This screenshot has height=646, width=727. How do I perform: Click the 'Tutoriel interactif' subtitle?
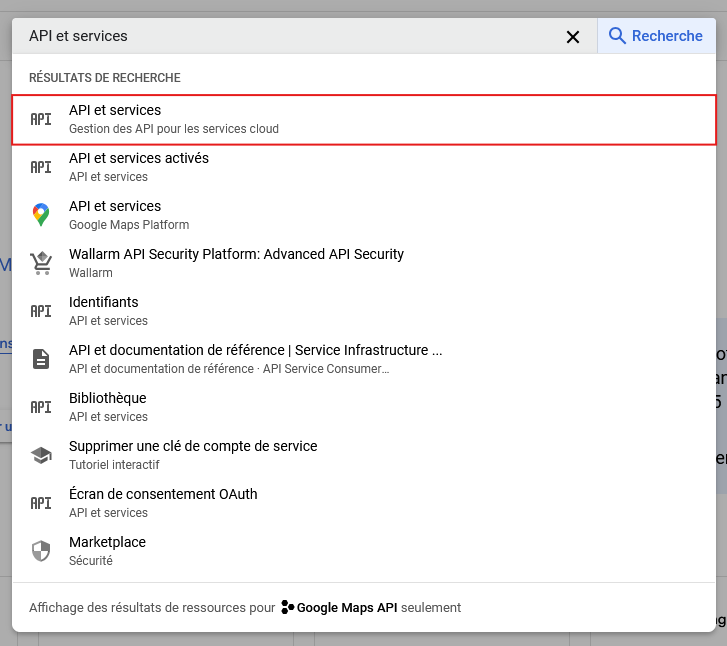point(114,465)
